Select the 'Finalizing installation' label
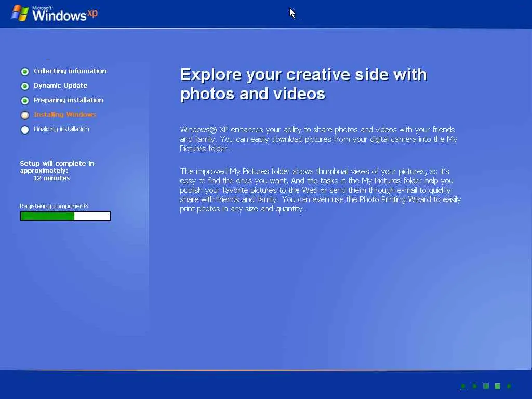 click(61, 129)
